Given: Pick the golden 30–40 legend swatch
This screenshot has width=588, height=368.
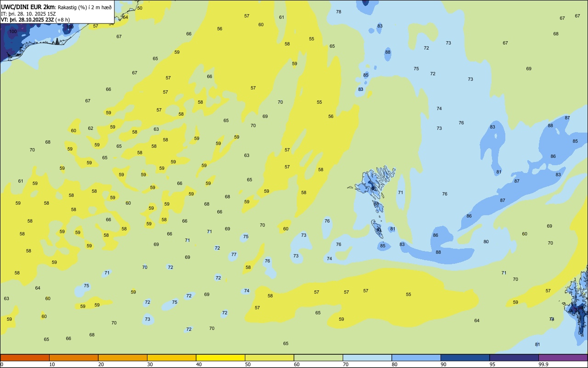Looking at the screenshot, I should [171, 357].
